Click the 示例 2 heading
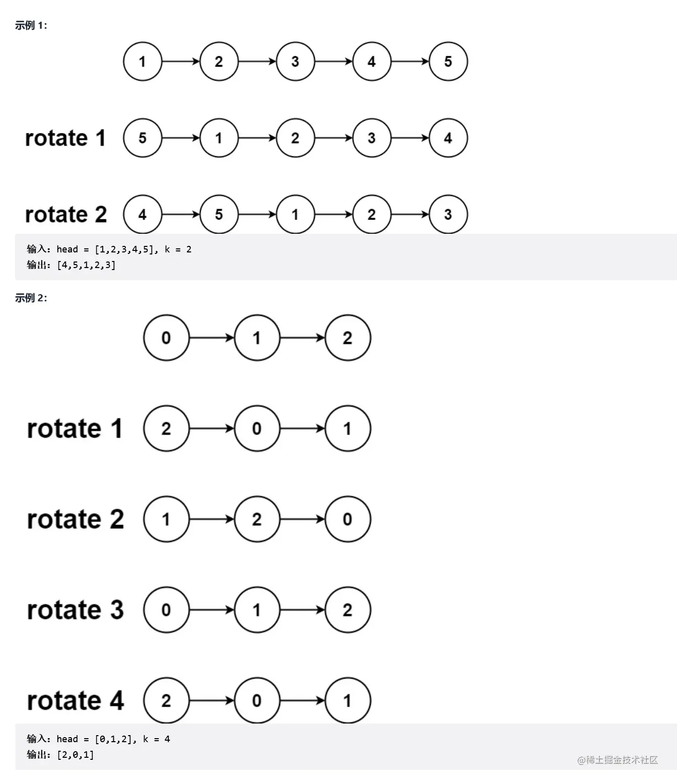The height and width of the screenshot is (784, 677). pos(31,298)
